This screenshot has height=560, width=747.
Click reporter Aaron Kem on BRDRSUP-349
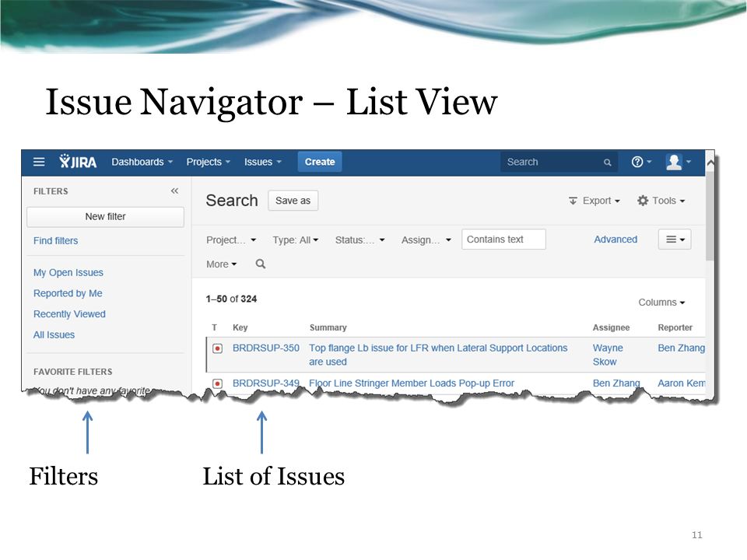tap(682, 383)
